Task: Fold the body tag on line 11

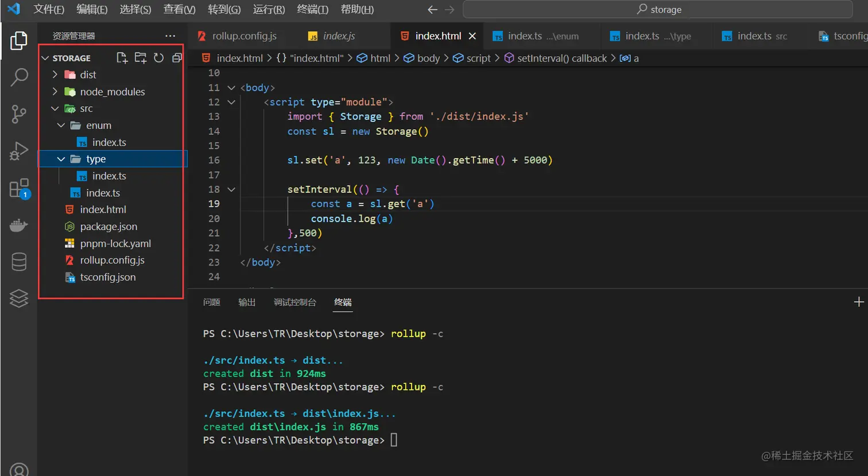Action: [x=231, y=88]
